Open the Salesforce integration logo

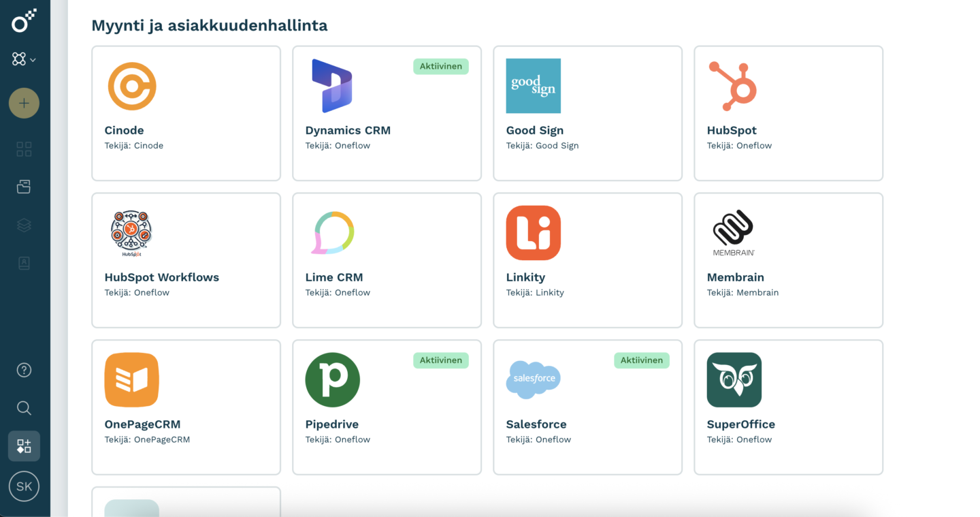tap(533, 379)
